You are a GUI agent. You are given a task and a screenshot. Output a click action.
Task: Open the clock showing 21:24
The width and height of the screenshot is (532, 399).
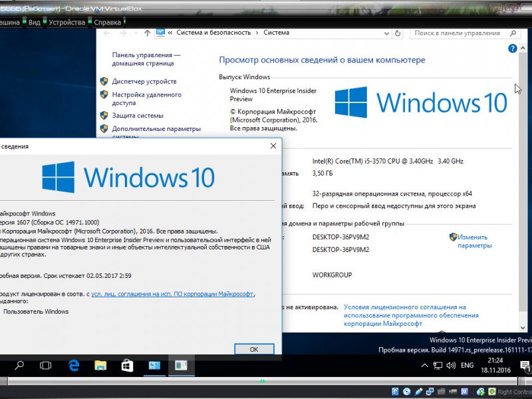tap(495, 365)
